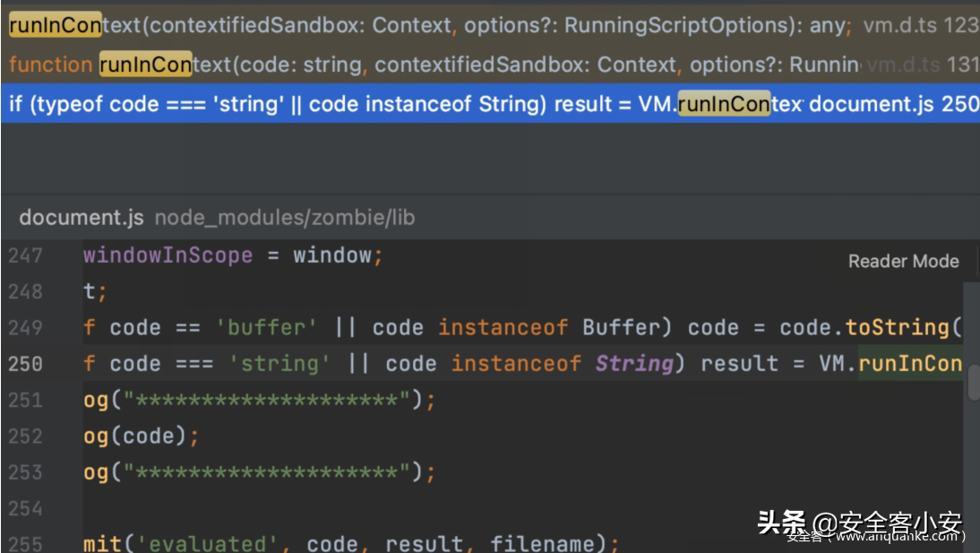Click the italic String keyword on line 250
980x553 pixels.
point(633,364)
